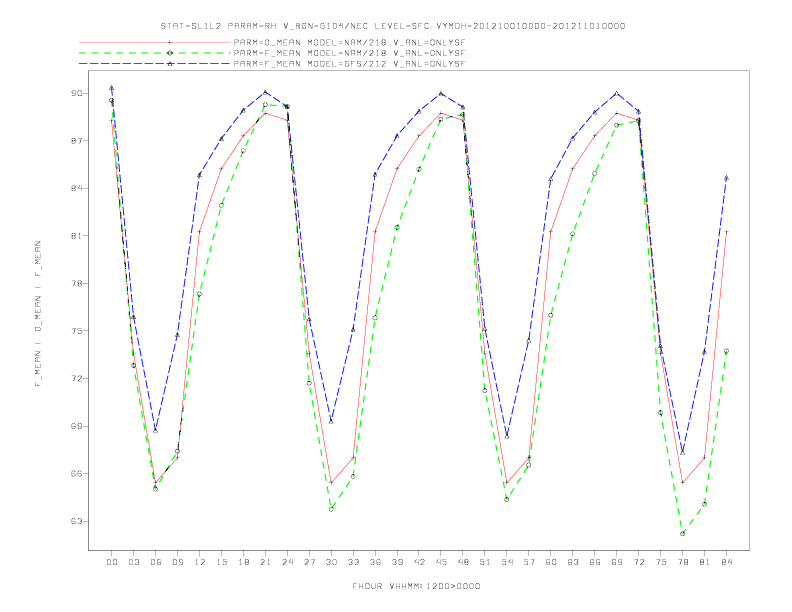Click the FHOUR VHHMM x-axis label
Screen dimensions: 792x612
point(416,586)
